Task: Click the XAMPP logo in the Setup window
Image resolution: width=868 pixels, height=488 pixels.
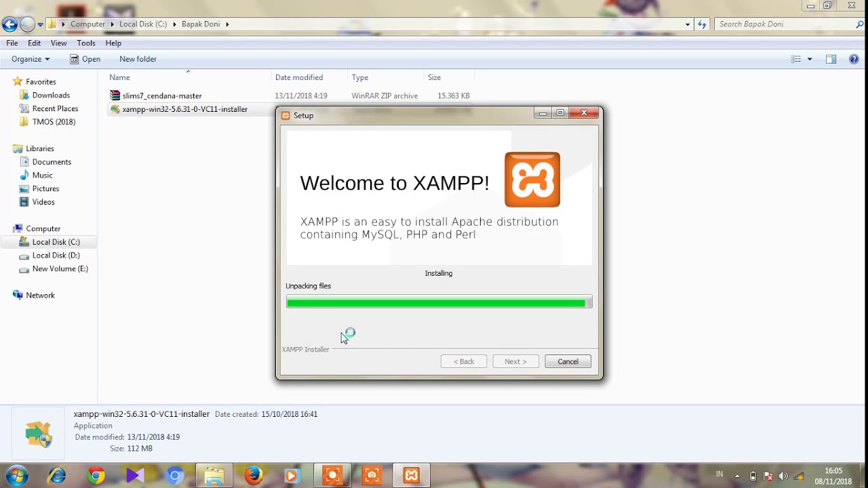Action: (532, 180)
